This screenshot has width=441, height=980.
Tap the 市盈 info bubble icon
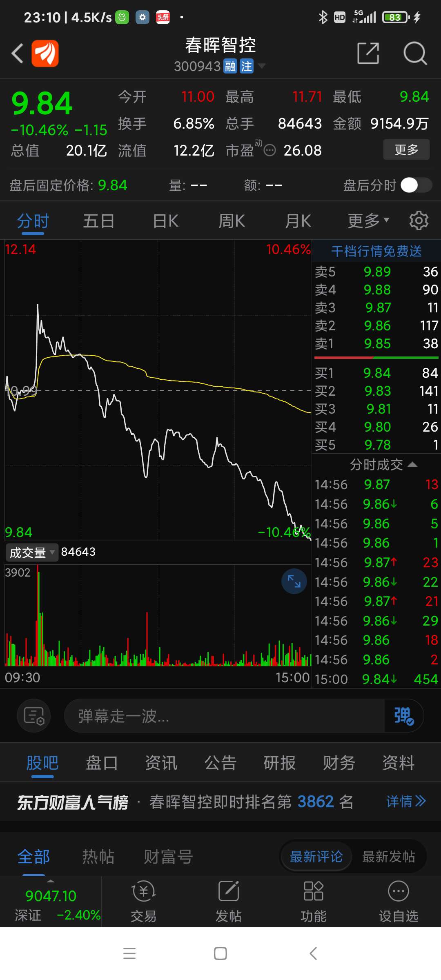pos(269,151)
